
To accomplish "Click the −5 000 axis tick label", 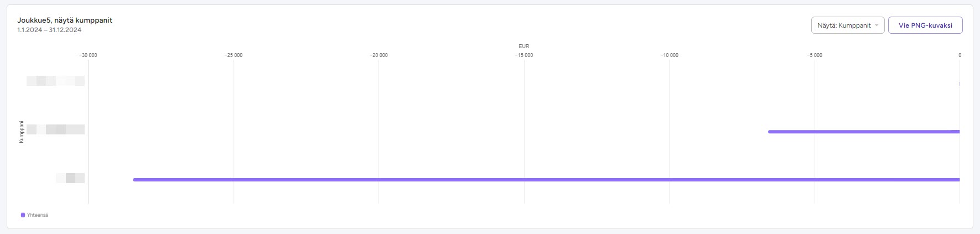I will click(815, 55).
